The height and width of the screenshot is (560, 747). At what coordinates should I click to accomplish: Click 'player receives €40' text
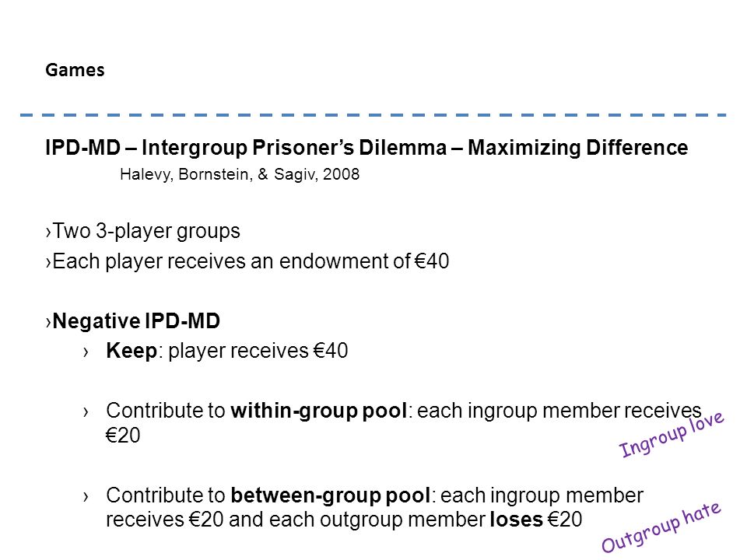click(x=258, y=351)
